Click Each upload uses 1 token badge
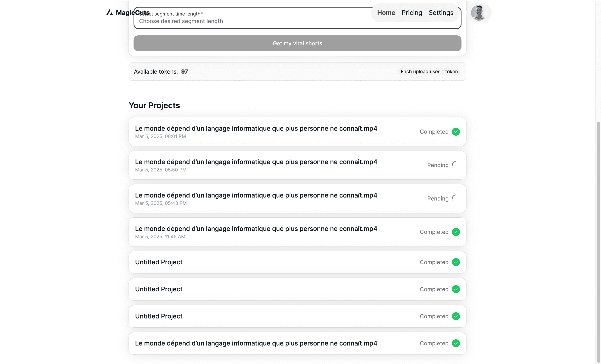The height and width of the screenshot is (364, 601). coord(429,72)
